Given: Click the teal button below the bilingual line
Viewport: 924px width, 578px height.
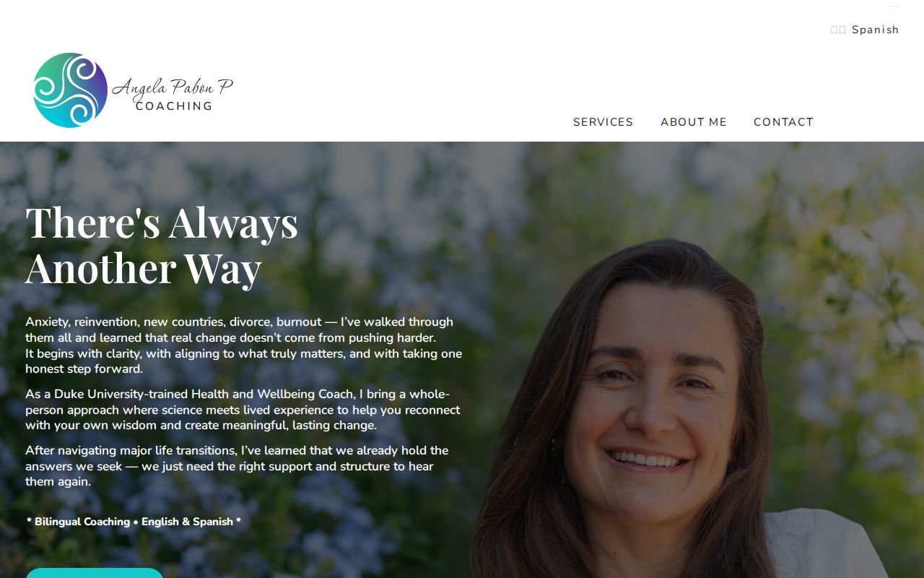Looking at the screenshot, I should point(95,573).
